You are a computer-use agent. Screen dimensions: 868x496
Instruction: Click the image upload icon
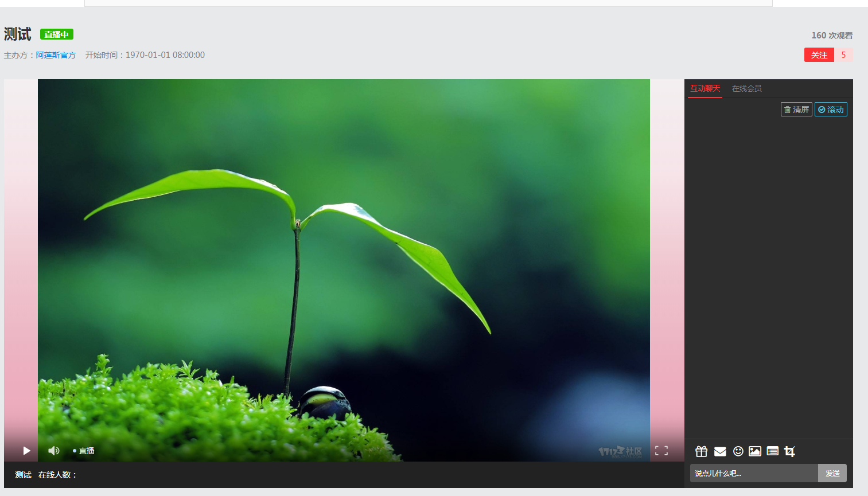pos(755,451)
